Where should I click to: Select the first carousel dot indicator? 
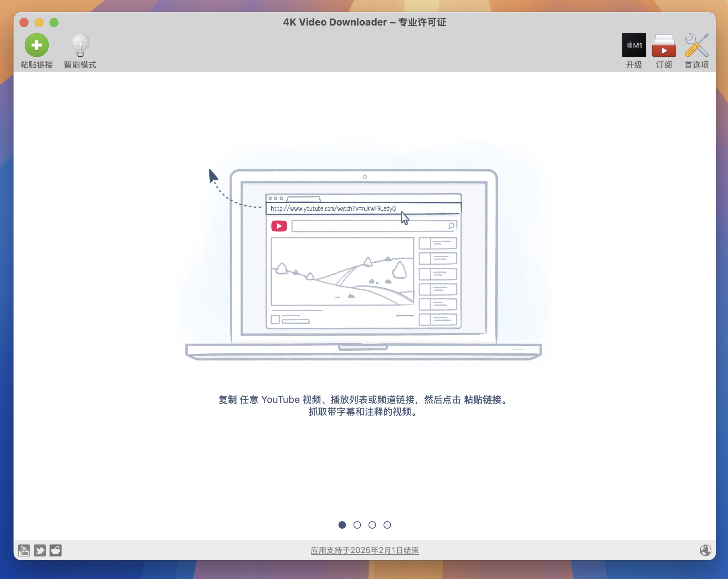click(x=341, y=525)
